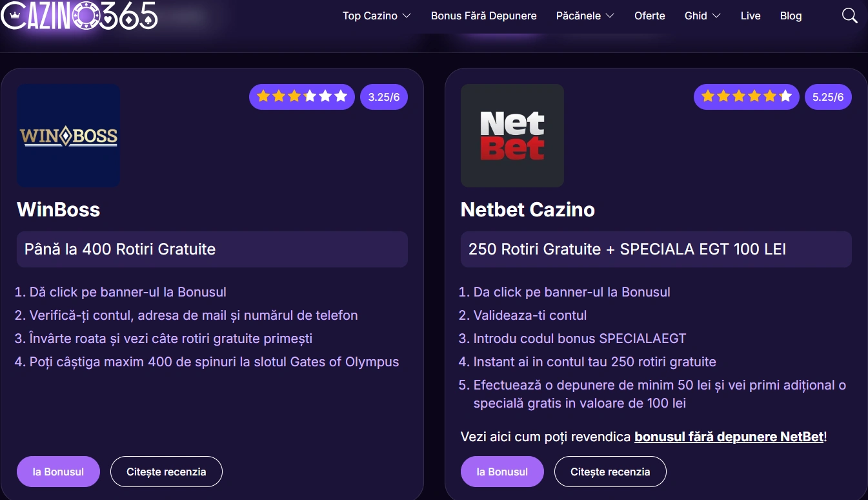The image size is (868, 500).
Task: Expand the Ghid dropdown menu
Action: tap(703, 16)
